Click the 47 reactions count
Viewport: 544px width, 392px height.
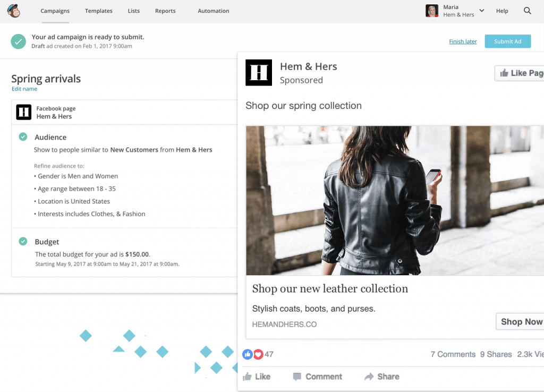269,354
